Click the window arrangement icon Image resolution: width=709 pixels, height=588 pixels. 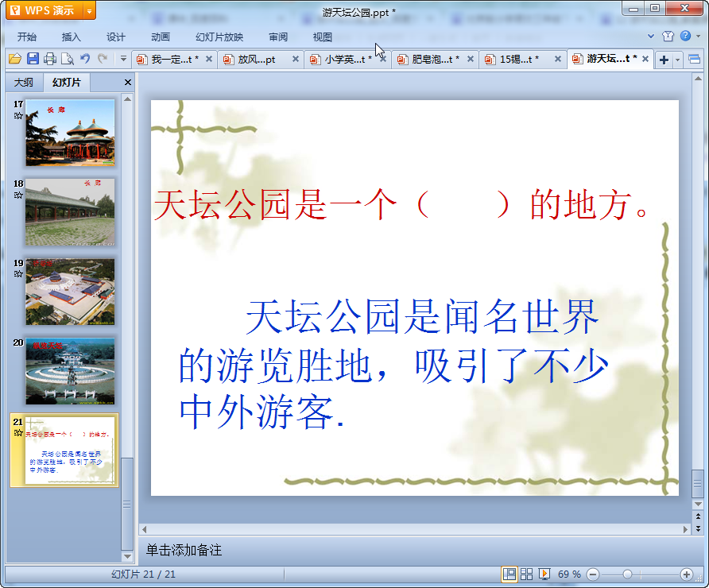click(x=694, y=60)
